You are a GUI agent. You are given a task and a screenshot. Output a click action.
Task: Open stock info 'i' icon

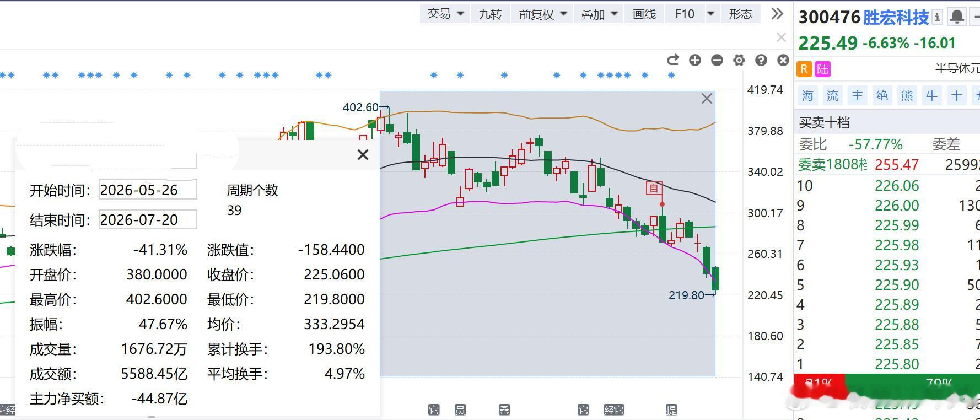[937, 17]
